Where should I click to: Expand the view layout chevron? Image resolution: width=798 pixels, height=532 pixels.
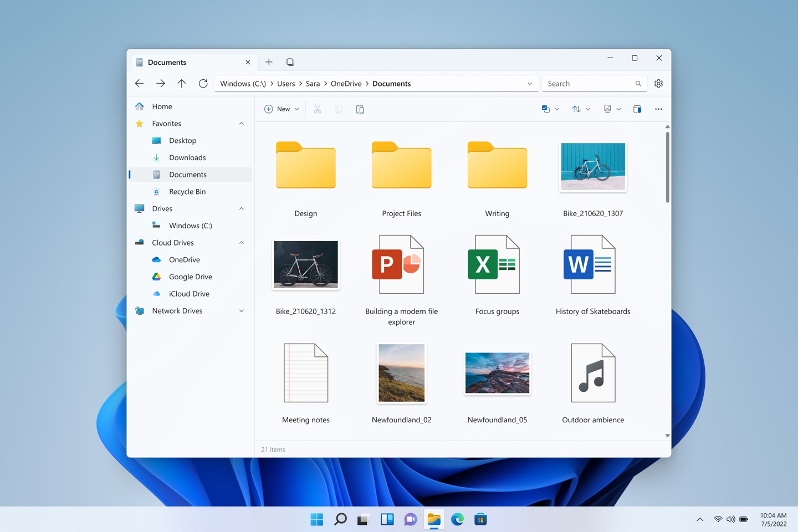[x=618, y=109]
